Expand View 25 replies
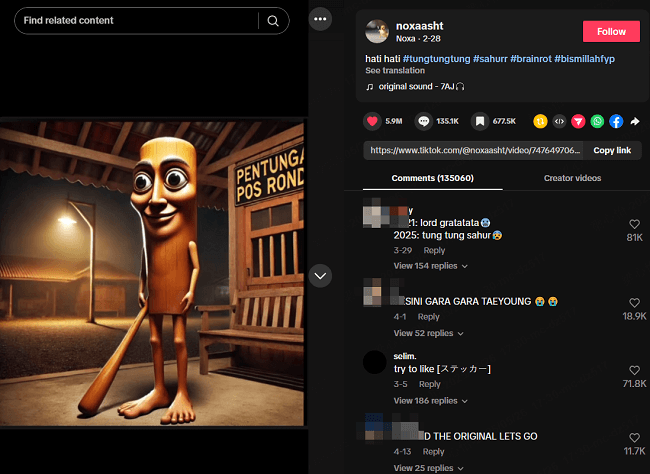650x474 pixels. (428, 468)
